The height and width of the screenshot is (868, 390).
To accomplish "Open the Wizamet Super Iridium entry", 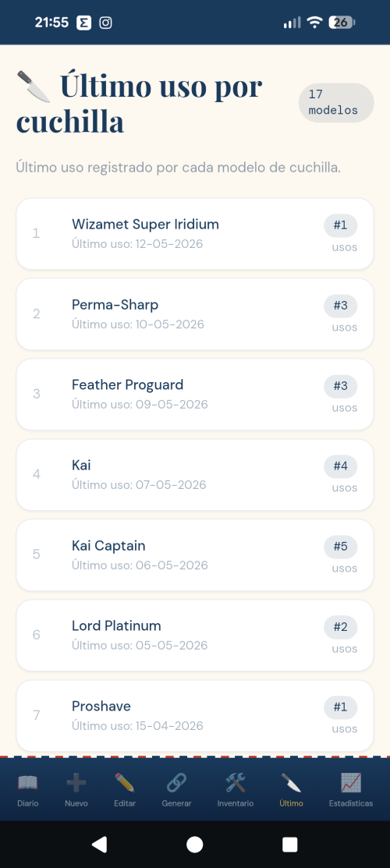I will pos(195,234).
